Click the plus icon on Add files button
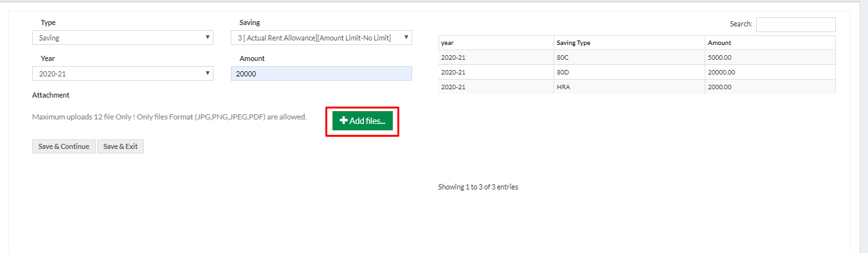Viewport: 868px width, 253px height. pos(343,121)
